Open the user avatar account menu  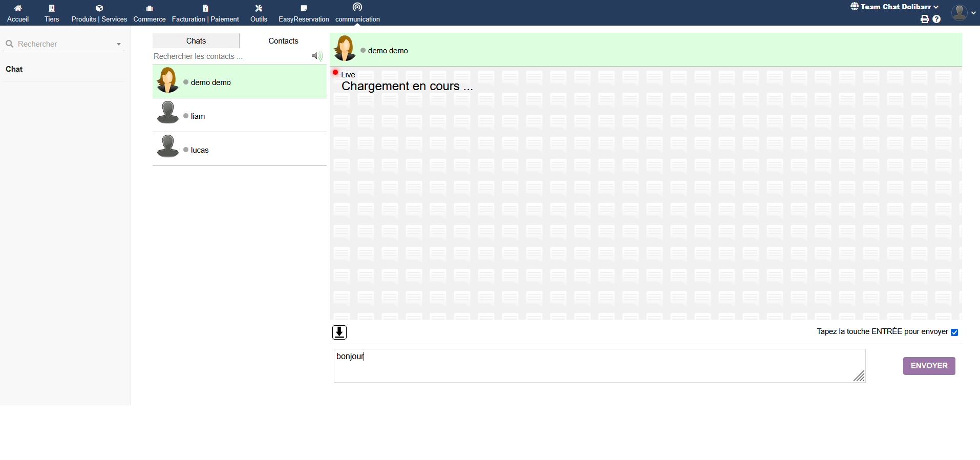coord(960,13)
